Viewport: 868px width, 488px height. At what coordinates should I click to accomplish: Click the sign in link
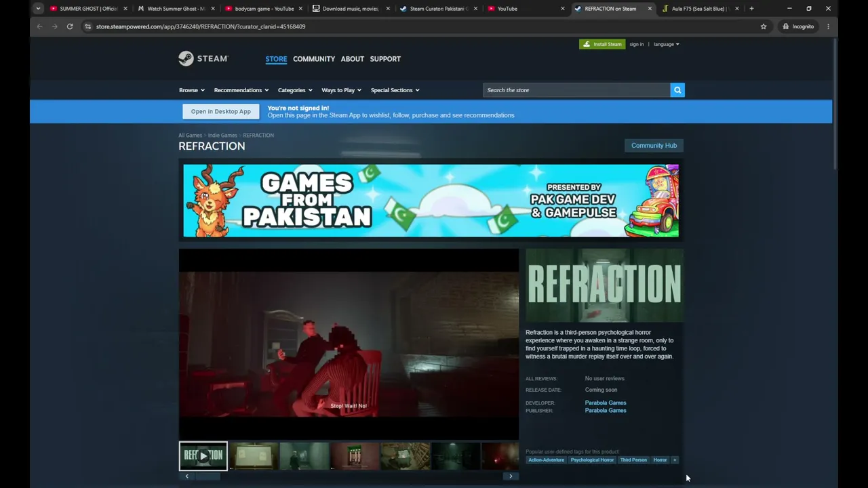pos(636,44)
